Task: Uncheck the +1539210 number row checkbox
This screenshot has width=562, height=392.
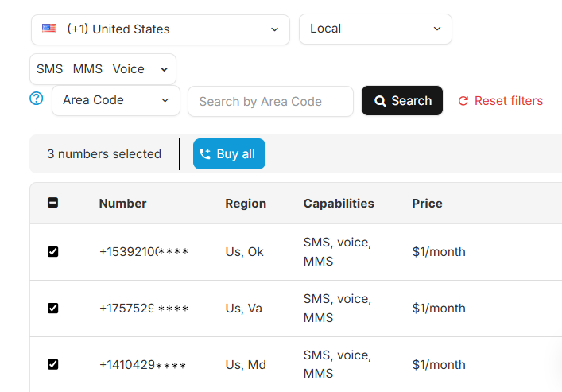Action: point(53,252)
